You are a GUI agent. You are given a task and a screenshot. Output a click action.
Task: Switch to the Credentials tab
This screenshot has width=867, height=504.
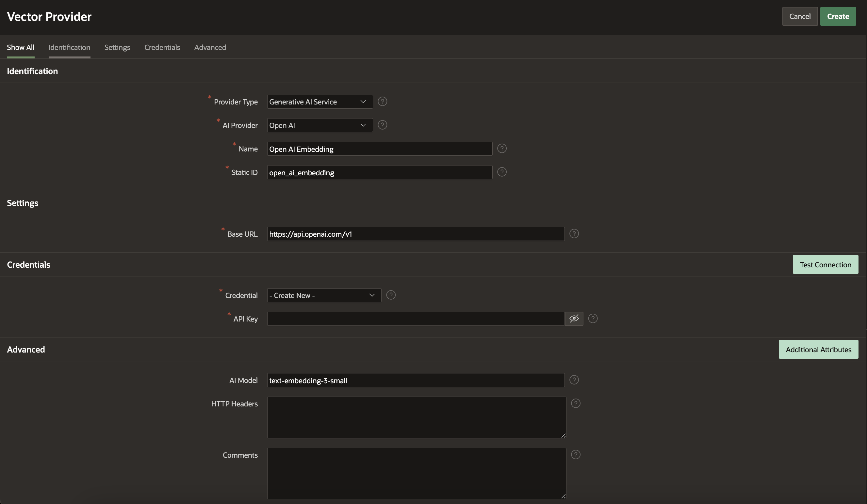162,47
